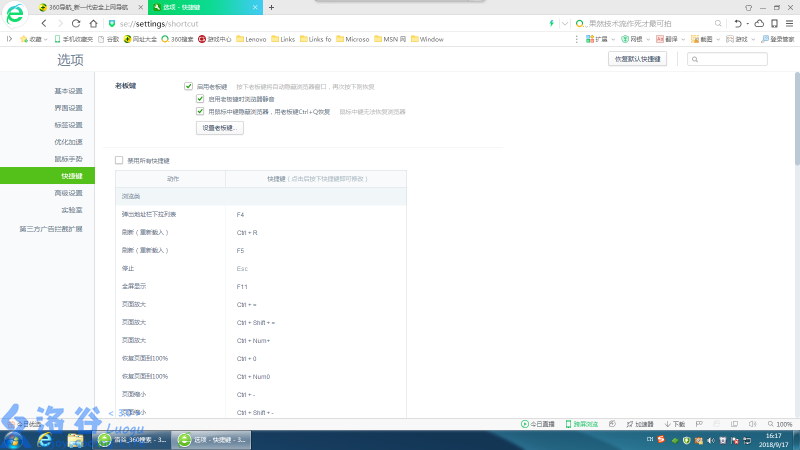Screen dimensions: 800x450
Task: Uncheck the 启用老板键 checkbox
Action: pos(188,87)
